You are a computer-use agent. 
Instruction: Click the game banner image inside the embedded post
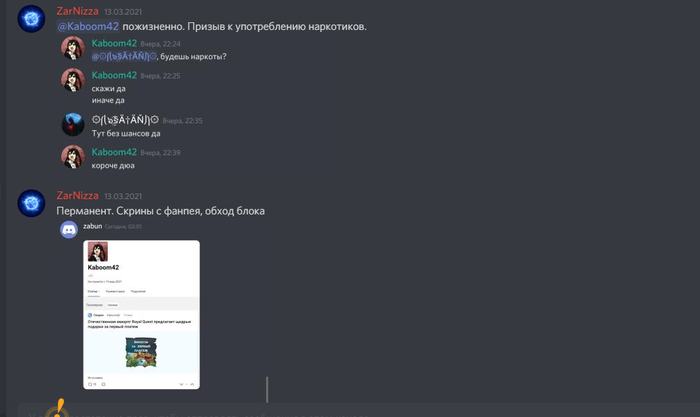tap(141, 352)
